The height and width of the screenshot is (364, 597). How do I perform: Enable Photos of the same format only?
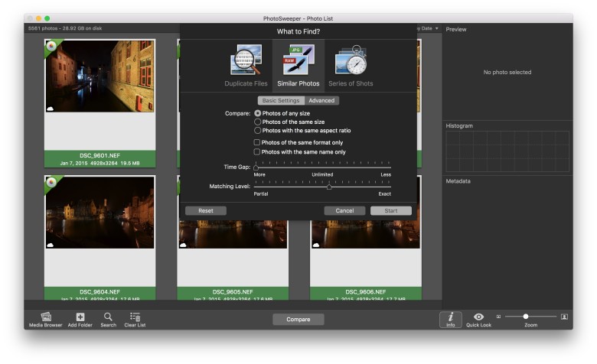tap(298, 142)
